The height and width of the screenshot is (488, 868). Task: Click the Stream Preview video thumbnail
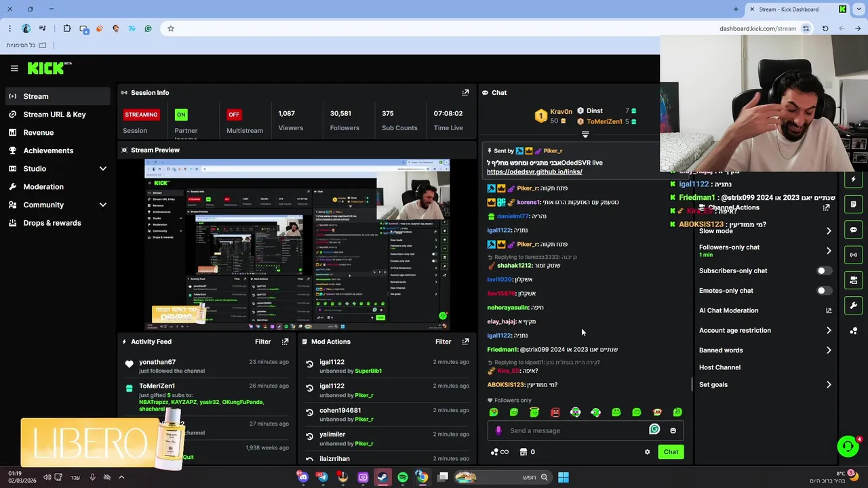pyautogui.click(x=297, y=245)
